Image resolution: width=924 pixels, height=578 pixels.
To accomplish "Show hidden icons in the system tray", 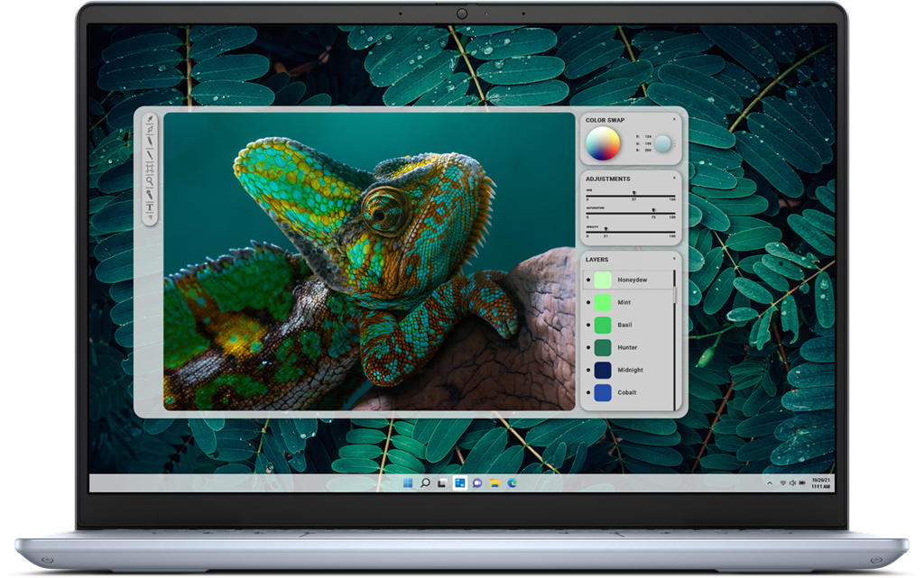I will pos(770,483).
